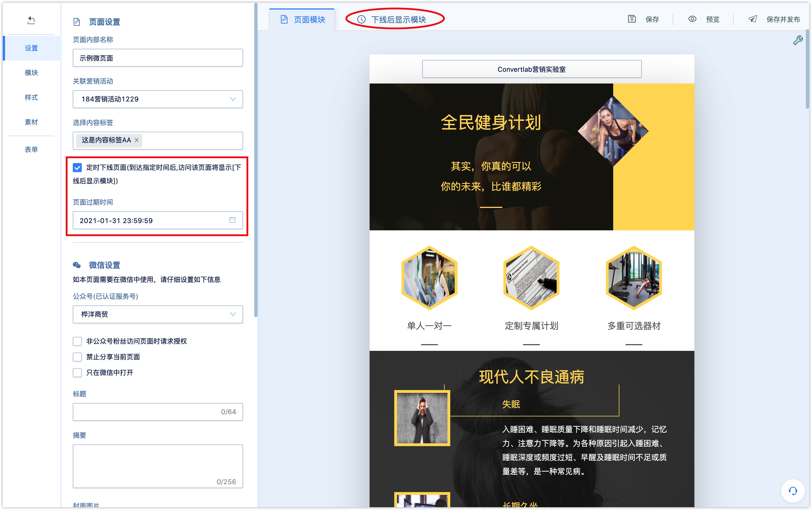Select the 单人一对一 hexagon image
Screen dimensions: 812x510
[x=429, y=278]
